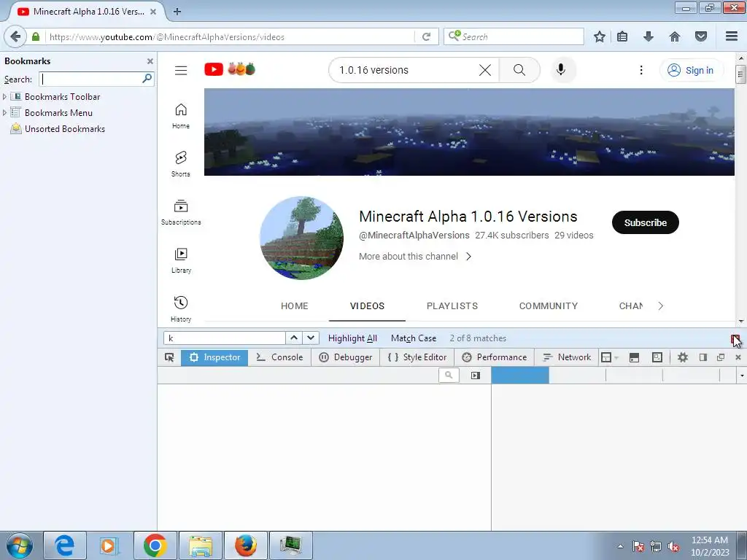
Task: Submit YouTube search with magnifier button
Action: pyautogui.click(x=519, y=70)
